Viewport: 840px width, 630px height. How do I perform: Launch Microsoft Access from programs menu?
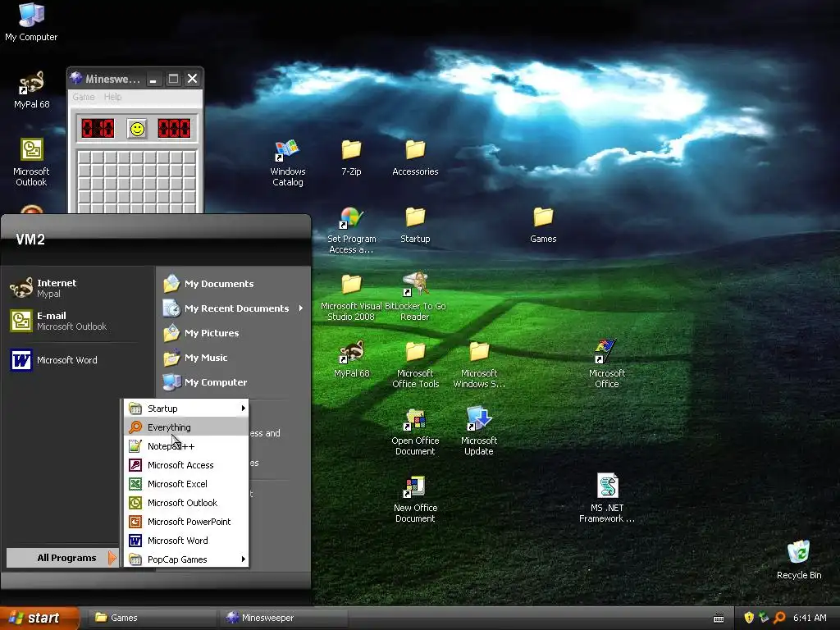tap(186, 465)
